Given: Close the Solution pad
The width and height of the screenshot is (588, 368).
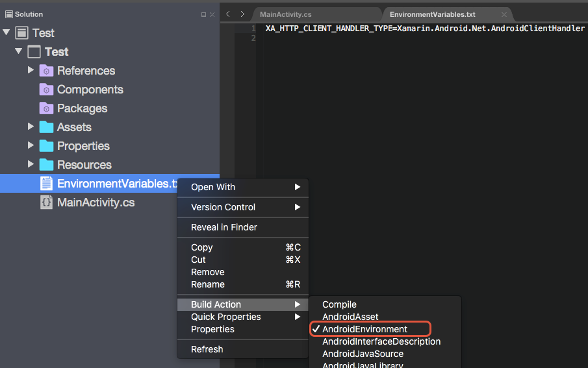Looking at the screenshot, I should [x=212, y=15].
